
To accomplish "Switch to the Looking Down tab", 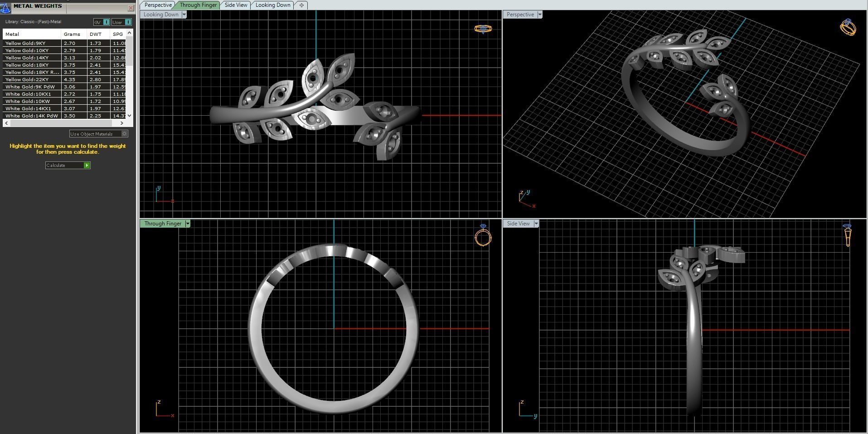I will coord(273,5).
